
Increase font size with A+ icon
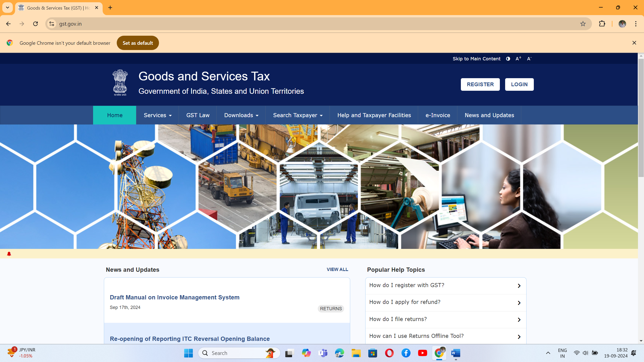click(x=518, y=59)
